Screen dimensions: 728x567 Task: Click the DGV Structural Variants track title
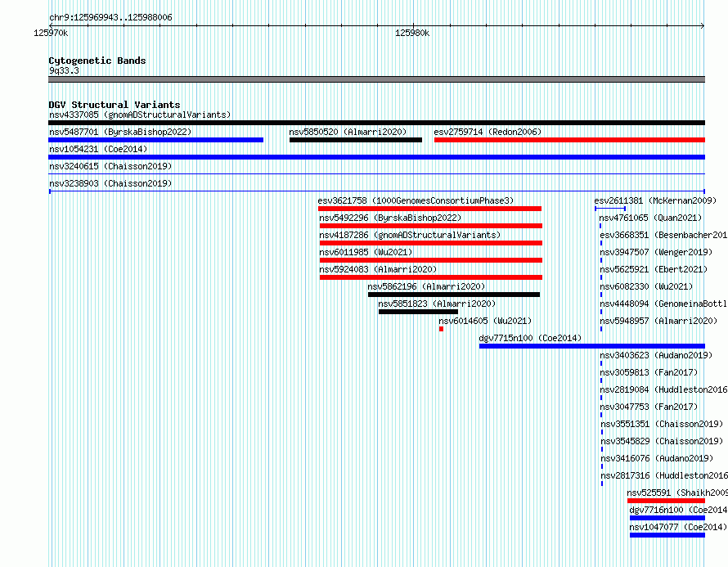tap(115, 105)
